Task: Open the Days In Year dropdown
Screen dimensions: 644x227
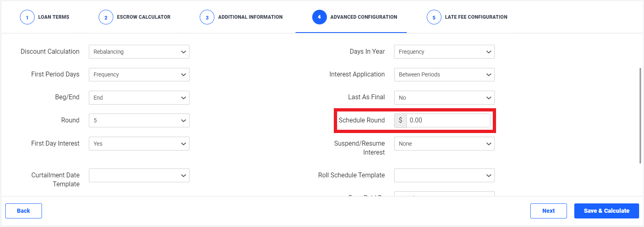Action: click(x=444, y=52)
